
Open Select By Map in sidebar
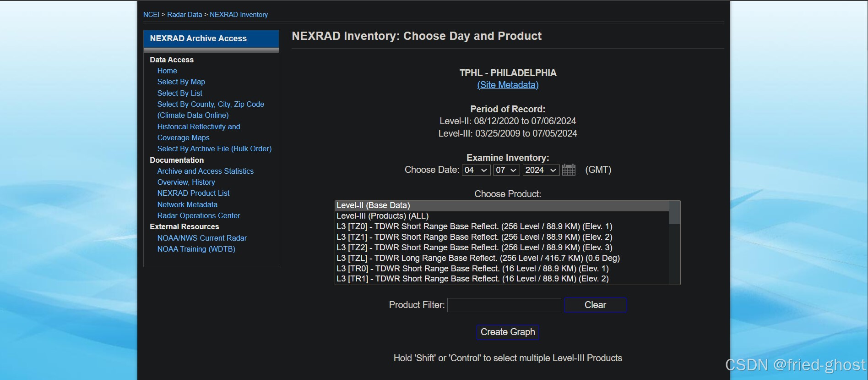click(x=181, y=82)
